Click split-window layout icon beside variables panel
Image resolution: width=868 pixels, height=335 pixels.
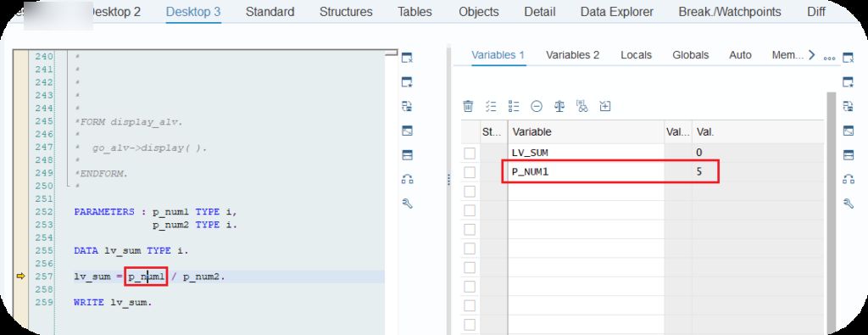(x=848, y=154)
